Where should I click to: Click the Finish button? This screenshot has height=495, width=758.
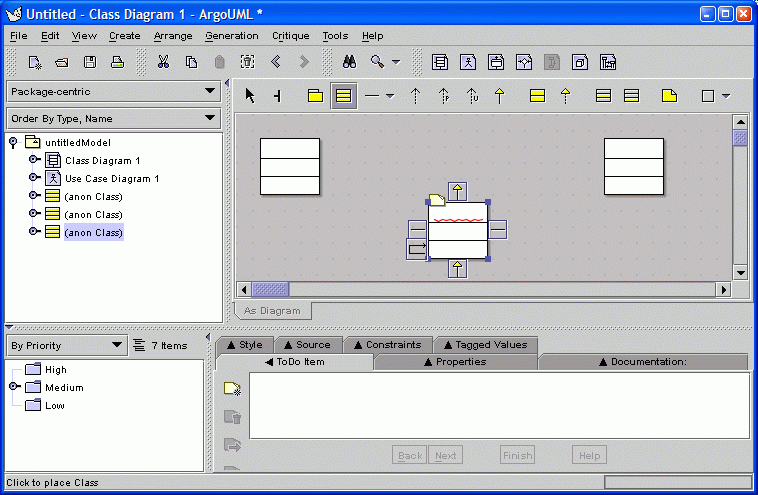pos(517,455)
